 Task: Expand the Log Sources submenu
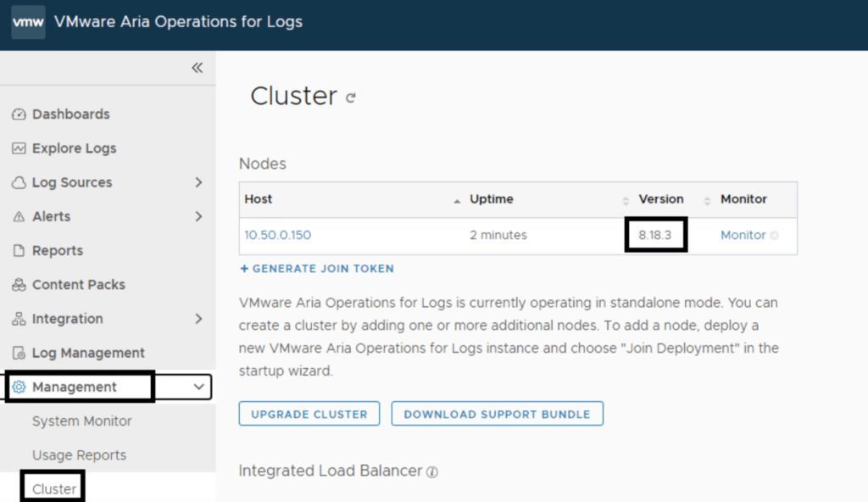point(198,182)
